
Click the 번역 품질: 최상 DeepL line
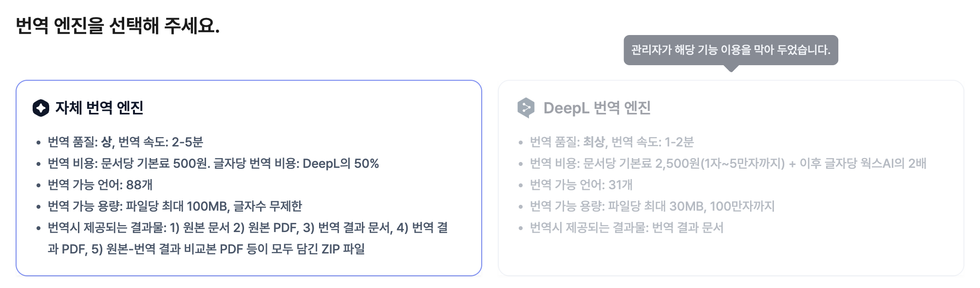tap(612, 142)
